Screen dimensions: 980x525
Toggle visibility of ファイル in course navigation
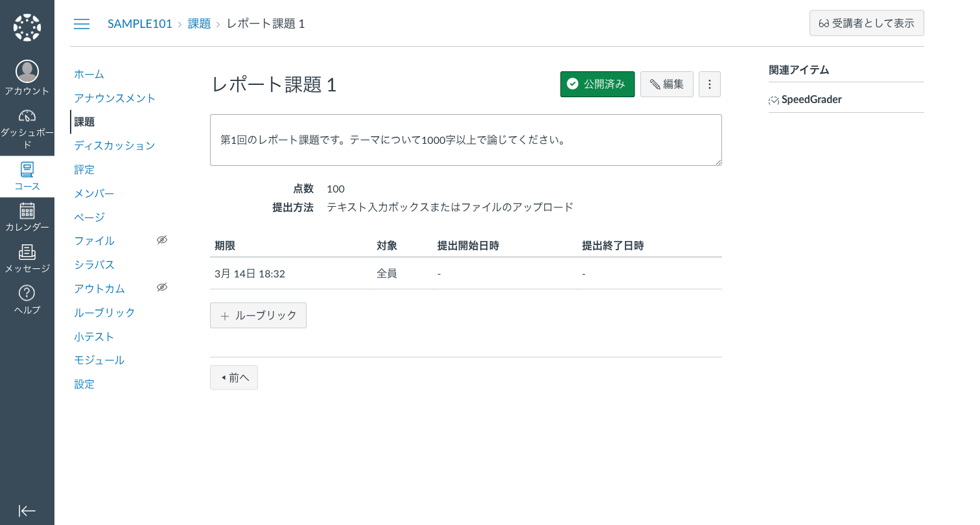pyautogui.click(x=161, y=239)
